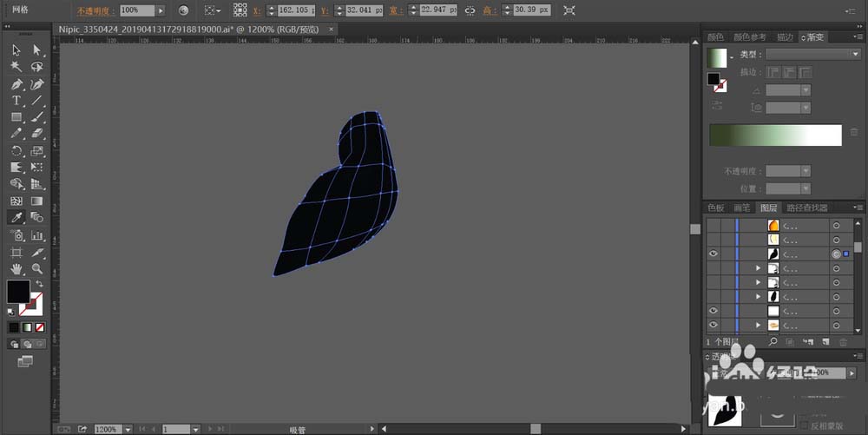
Task: Show the yellow crescent layer visibility box
Action: coord(713,240)
